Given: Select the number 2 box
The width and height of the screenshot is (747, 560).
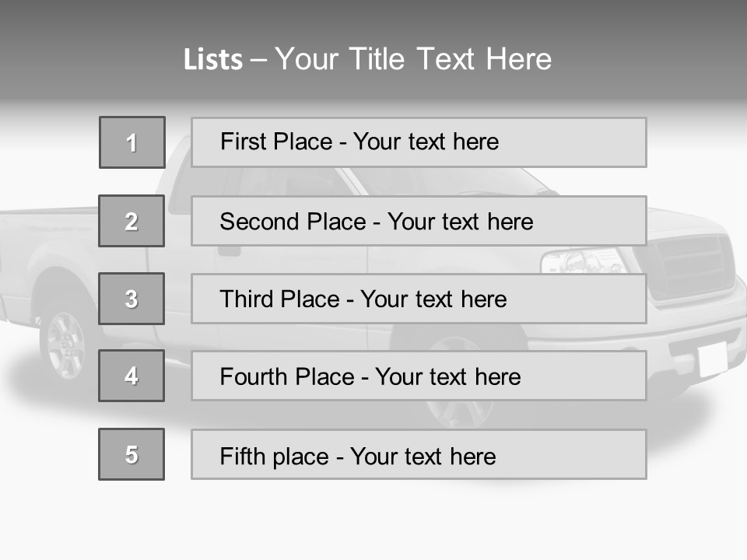Looking at the screenshot, I should click(132, 221).
